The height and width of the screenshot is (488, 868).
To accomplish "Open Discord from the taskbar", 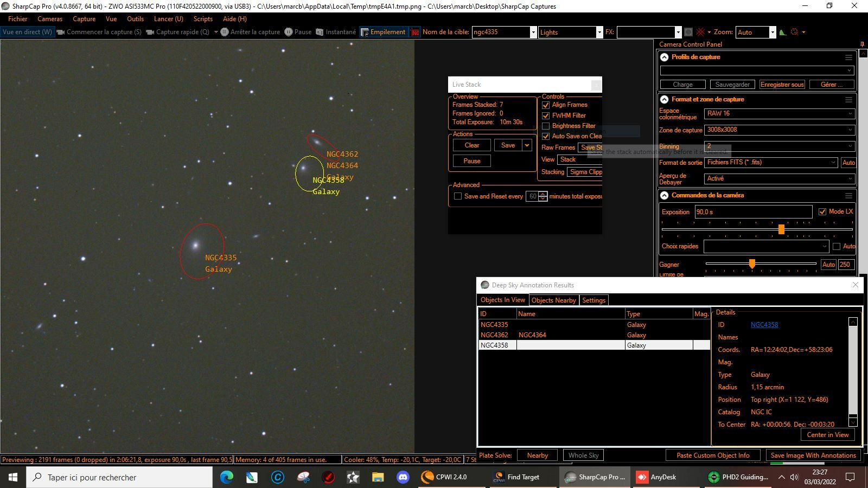I will 403,477.
